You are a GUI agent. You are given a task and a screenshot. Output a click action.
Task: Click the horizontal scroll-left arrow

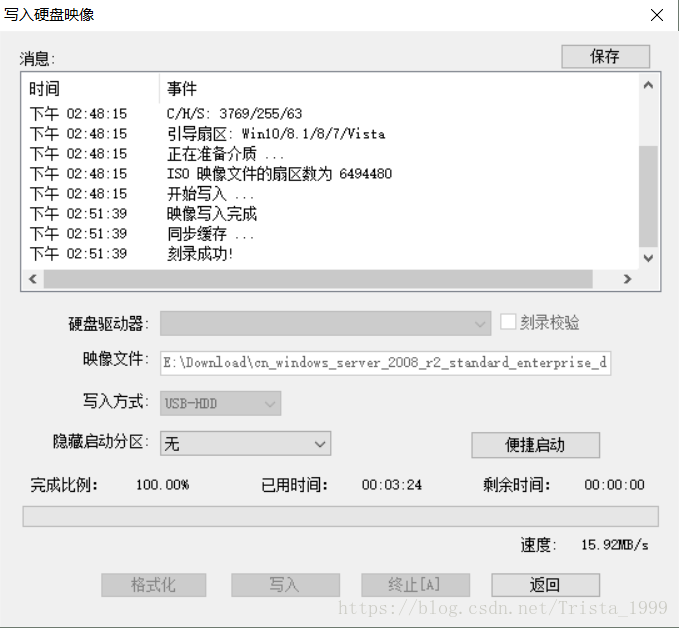coord(33,279)
